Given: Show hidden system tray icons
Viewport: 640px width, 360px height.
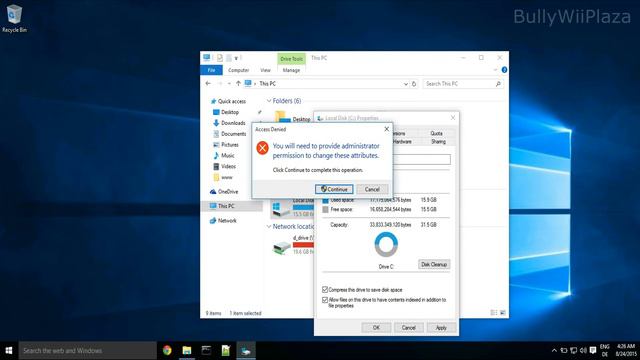Looking at the screenshot, I should click(554, 350).
